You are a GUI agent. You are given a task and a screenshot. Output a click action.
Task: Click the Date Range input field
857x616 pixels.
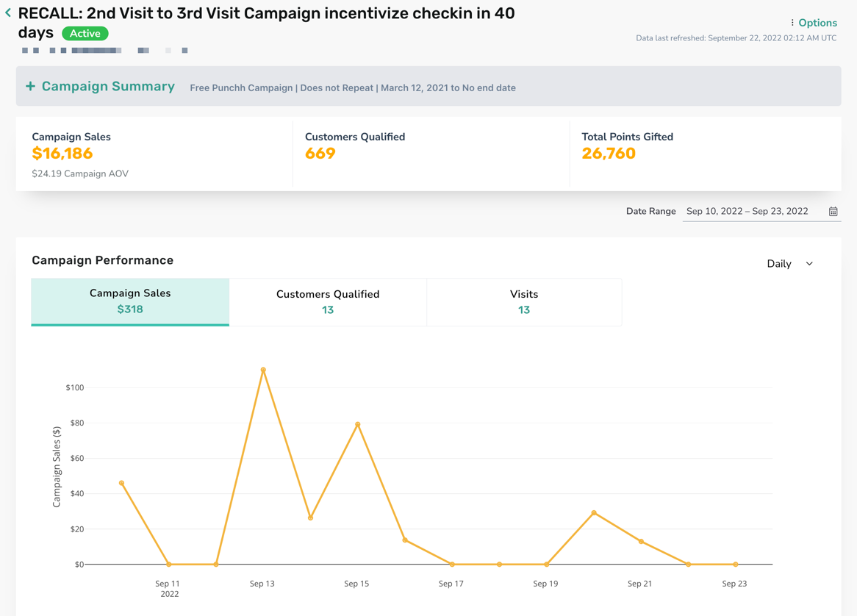(761, 212)
